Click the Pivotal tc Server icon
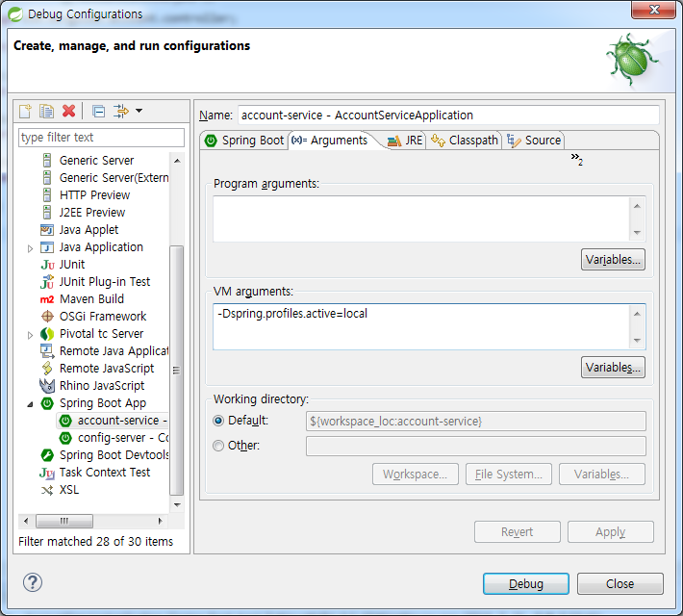This screenshot has height=616, width=683. click(47, 334)
